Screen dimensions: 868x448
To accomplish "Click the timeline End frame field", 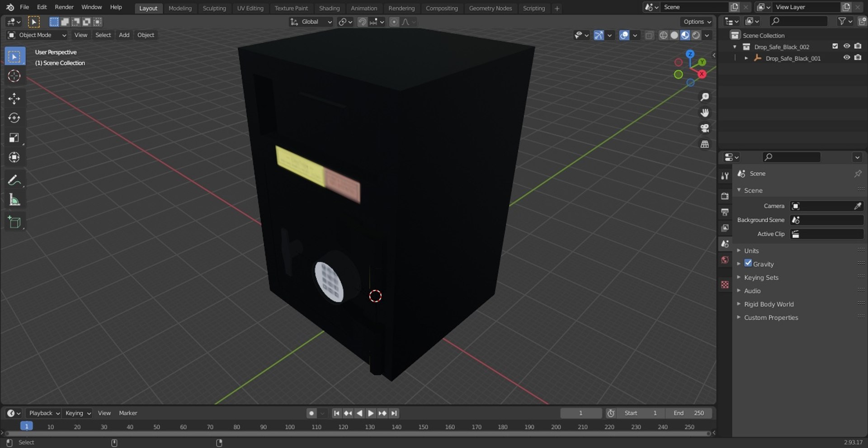I will point(689,413).
